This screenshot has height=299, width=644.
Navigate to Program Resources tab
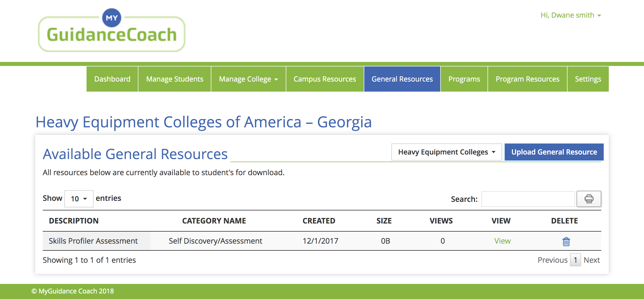(x=528, y=79)
